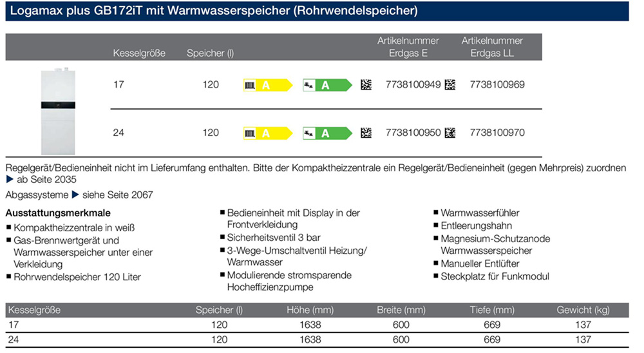Click the data matrix code left of 7738100949
The height and width of the screenshot is (353, 644).
tap(366, 84)
